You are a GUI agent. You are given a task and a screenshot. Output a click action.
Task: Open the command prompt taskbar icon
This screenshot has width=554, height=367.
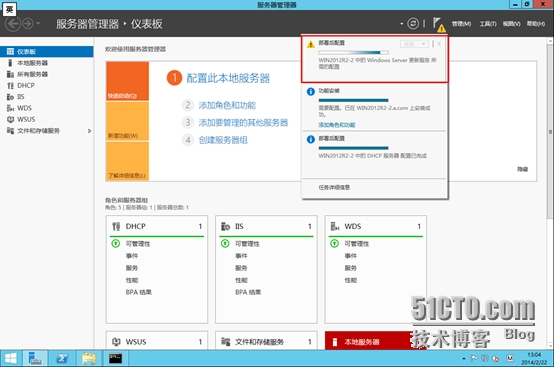(x=115, y=359)
